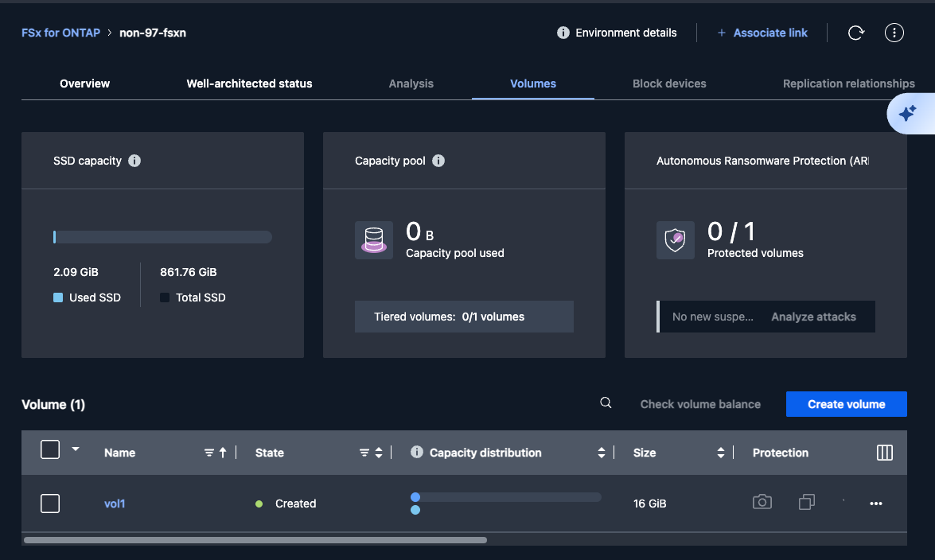The height and width of the screenshot is (560, 935).
Task: Sort the Capacity distribution column
Action: pos(601,453)
